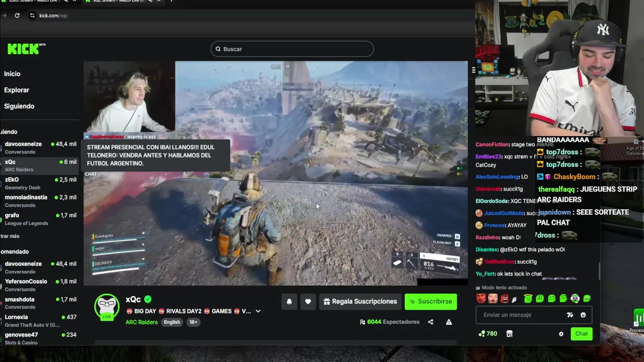Image resolution: width=644 pixels, height=362 pixels.
Task: Click the kick.com/xqc address bar
Action: [53, 16]
